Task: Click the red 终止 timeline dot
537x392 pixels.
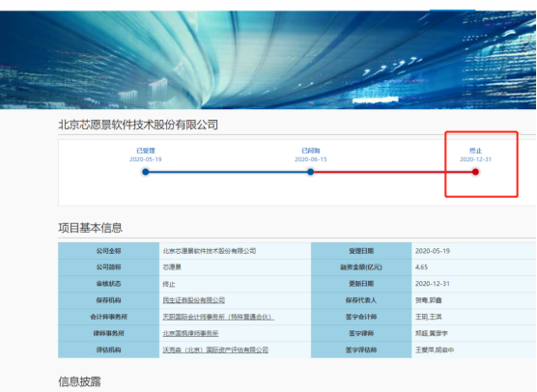Action: [x=475, y=172]
